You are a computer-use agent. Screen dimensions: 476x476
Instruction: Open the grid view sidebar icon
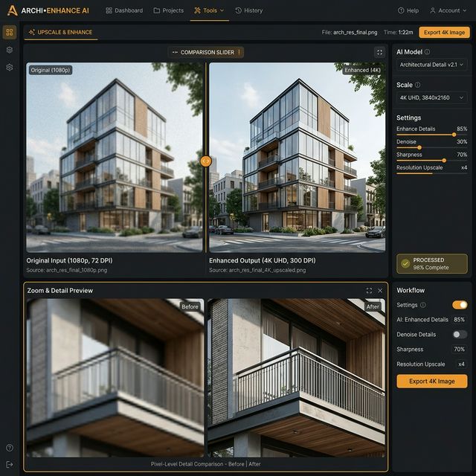(10, 32)
